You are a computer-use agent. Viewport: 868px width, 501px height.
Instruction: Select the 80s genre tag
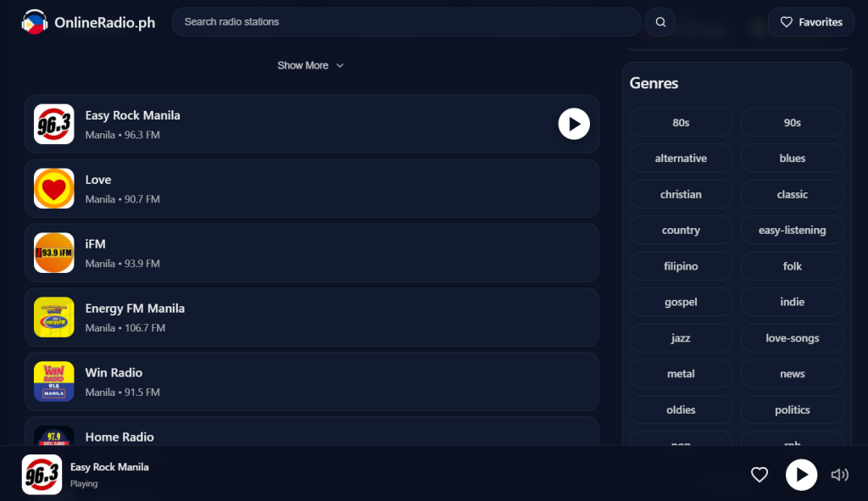681,123
